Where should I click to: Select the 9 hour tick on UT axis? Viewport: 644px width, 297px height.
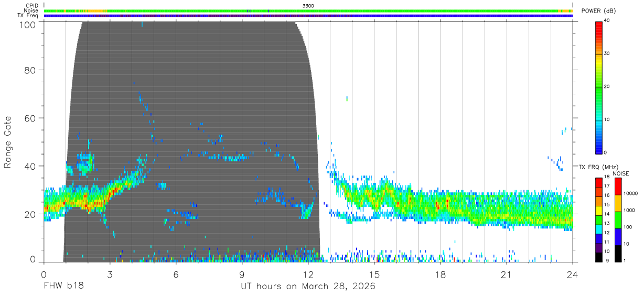(x=242, y=275)
